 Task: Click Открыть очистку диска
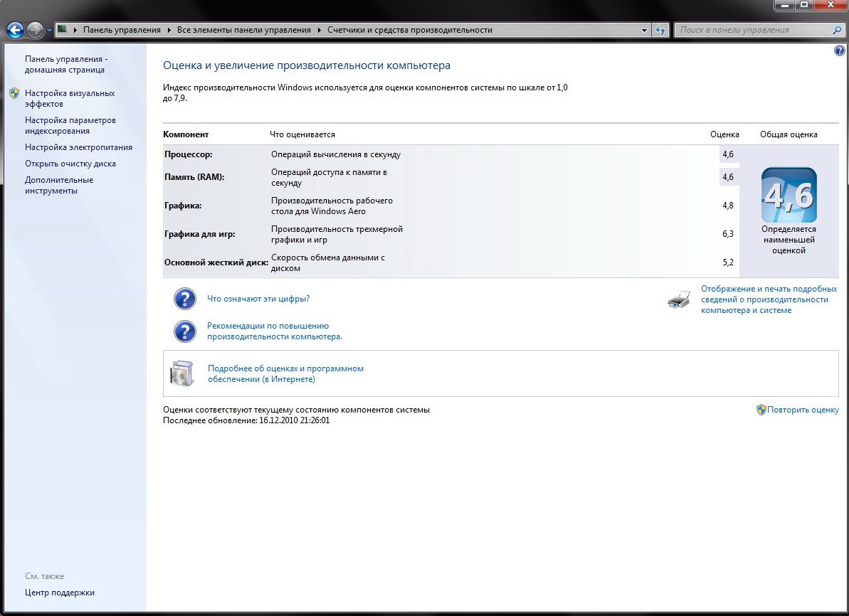point(70,164)
